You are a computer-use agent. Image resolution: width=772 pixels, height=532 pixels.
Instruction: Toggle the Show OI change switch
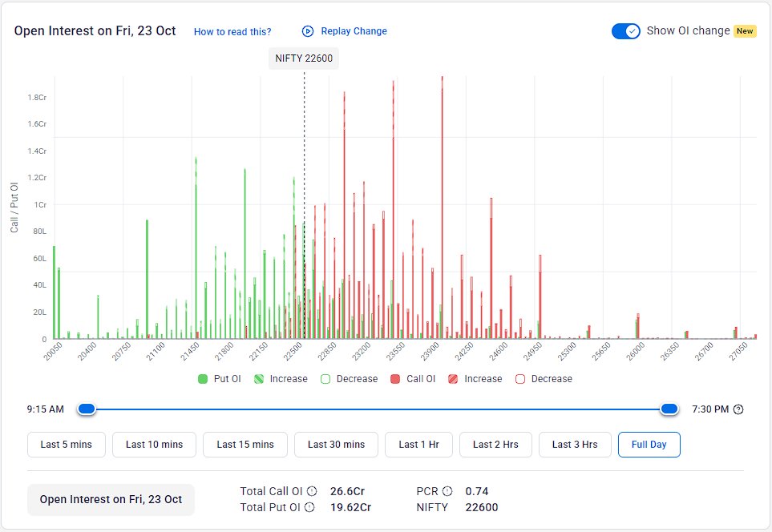pos(626,31)
